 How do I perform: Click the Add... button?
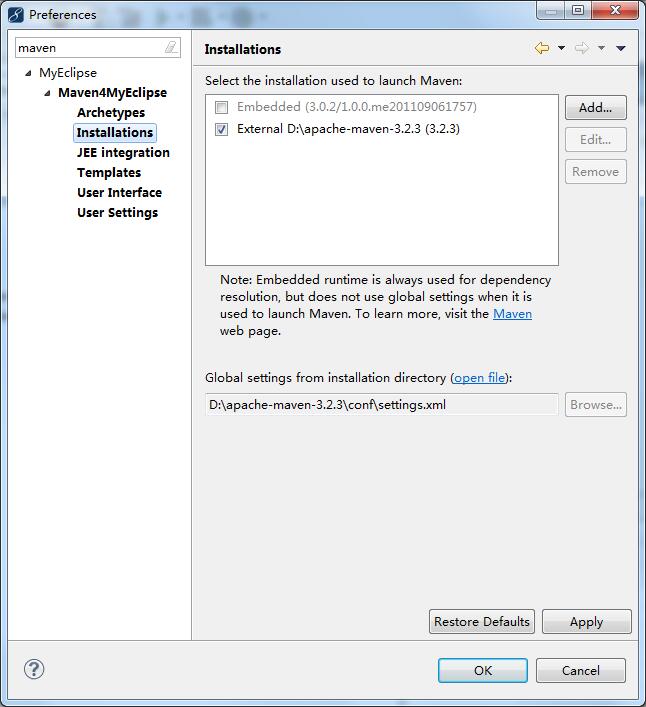click(x=596, y=107)
